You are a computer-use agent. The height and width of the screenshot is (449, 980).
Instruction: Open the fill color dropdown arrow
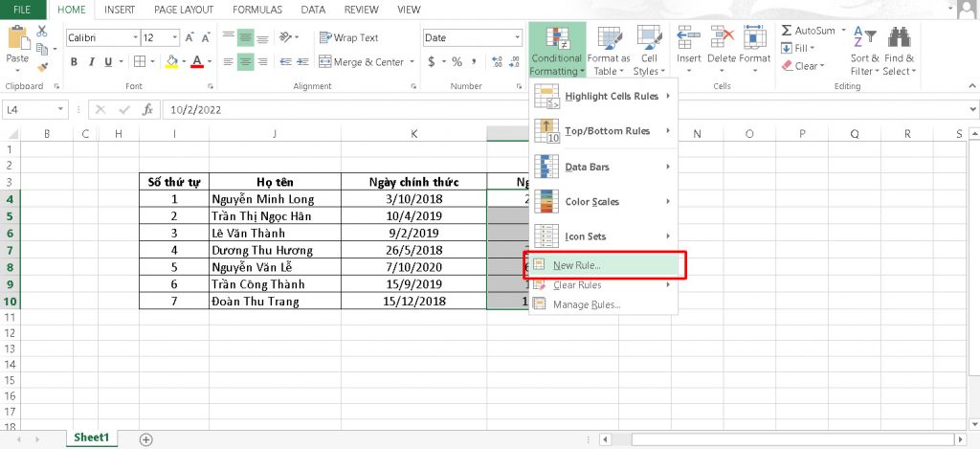(x=184, y=62)
